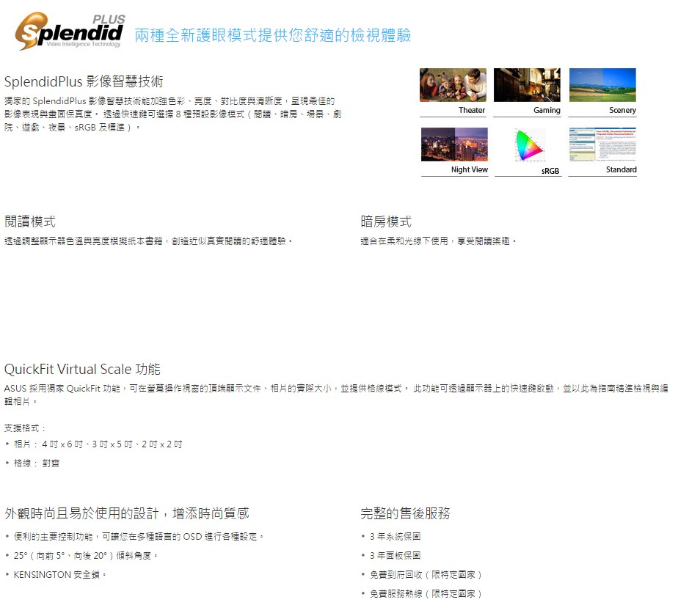
Task: Click the 完整的售後服務 heading
Action: click(405, 513)
